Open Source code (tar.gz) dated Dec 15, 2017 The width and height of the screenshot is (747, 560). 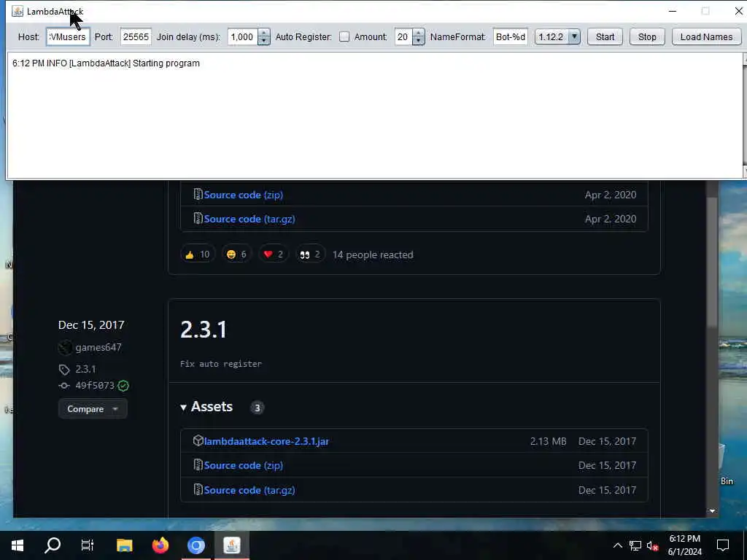coord(249,490)
